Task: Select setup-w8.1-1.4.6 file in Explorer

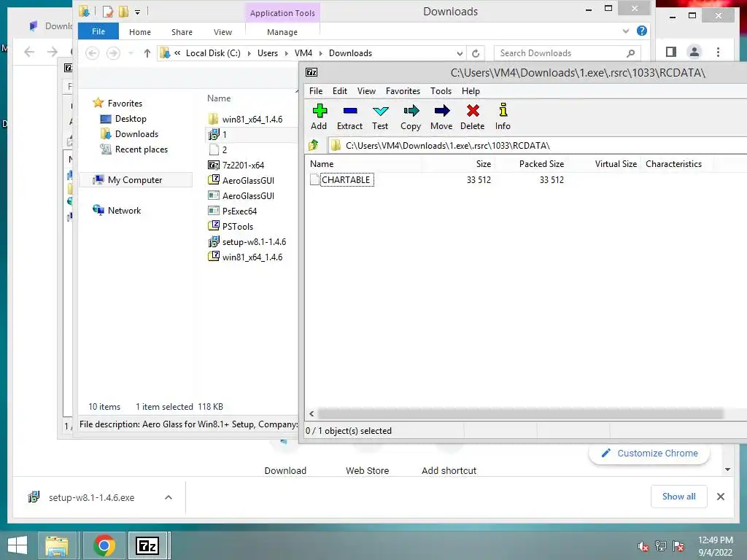Action: pos(254,242)
